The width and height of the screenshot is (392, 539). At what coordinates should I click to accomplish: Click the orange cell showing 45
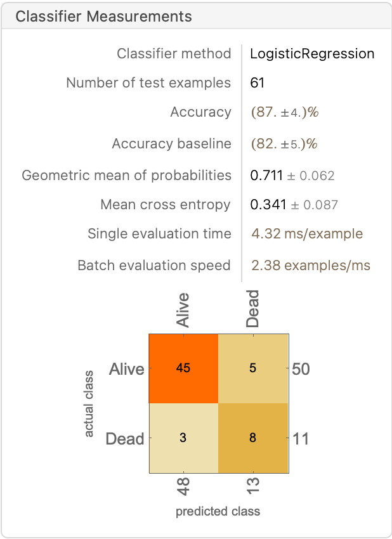(183, 368)
